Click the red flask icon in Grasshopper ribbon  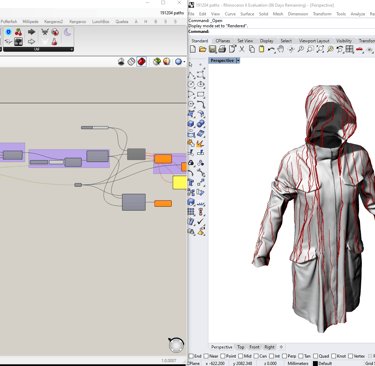[55, 42]
